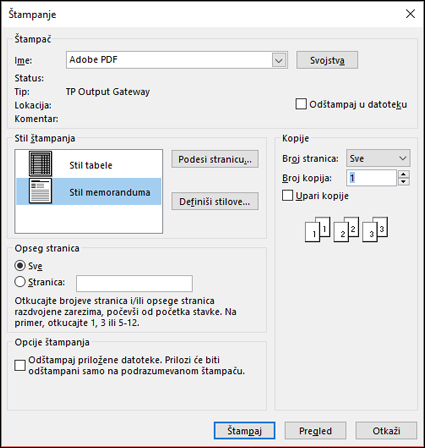Expand the Broj stranica dropdown

(x=378, y=158)
